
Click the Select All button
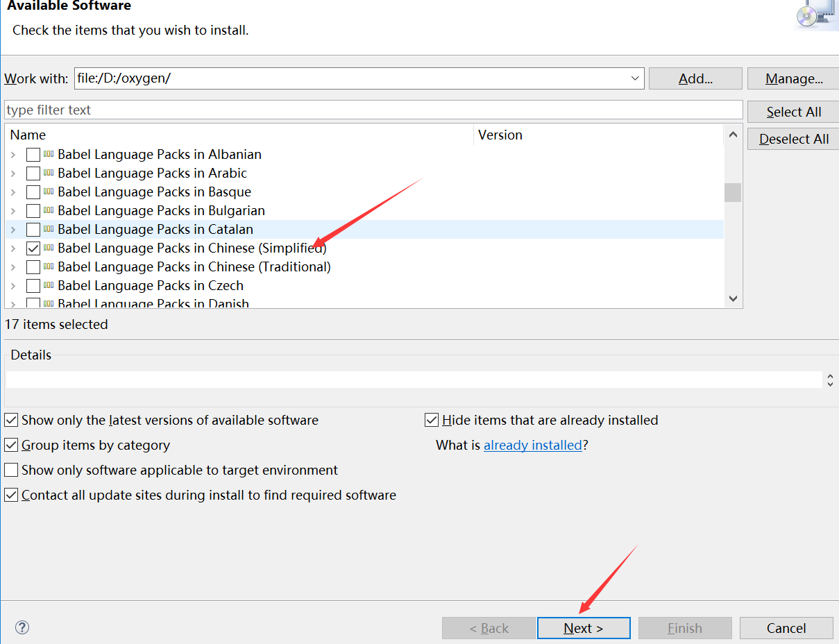tap(793, 112)
